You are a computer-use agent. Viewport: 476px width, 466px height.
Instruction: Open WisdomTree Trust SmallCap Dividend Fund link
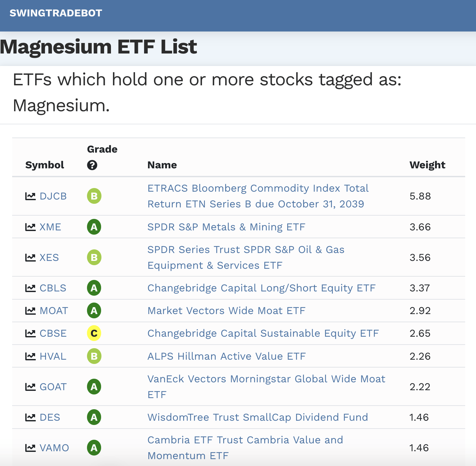click(258, 417)
